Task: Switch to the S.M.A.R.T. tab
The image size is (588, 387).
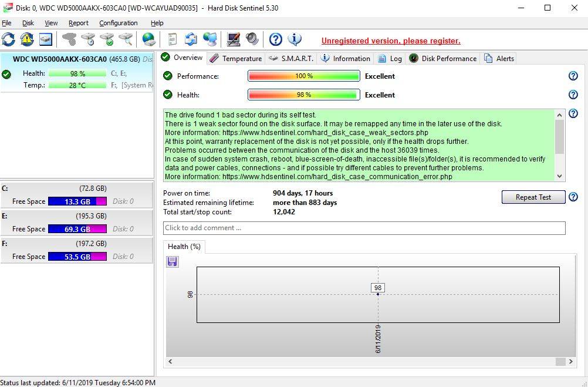Action: pyautogui.click(x=291, y=59)
